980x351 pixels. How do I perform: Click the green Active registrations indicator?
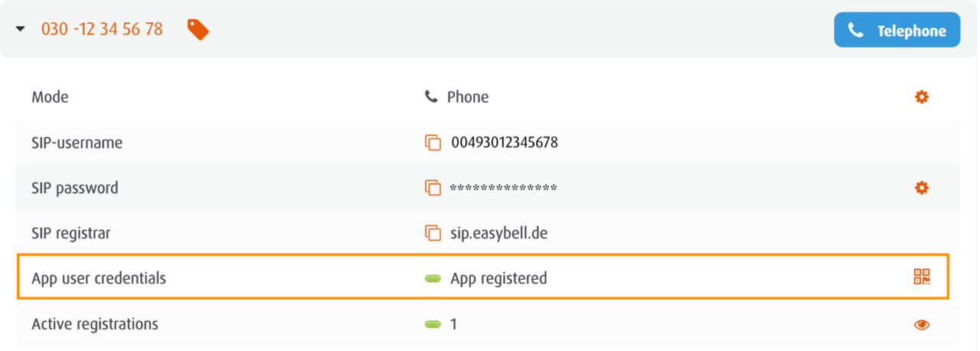coord(433,324)
